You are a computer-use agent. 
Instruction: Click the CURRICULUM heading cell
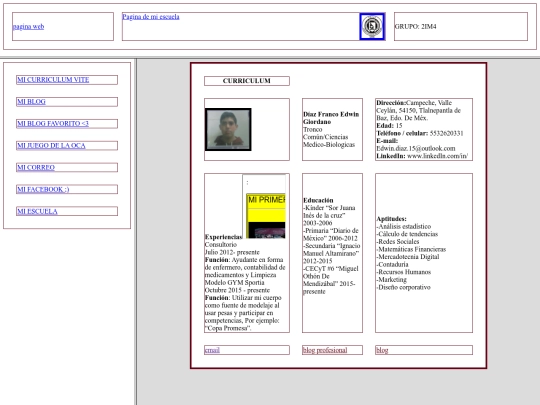[x=247, y=81]
